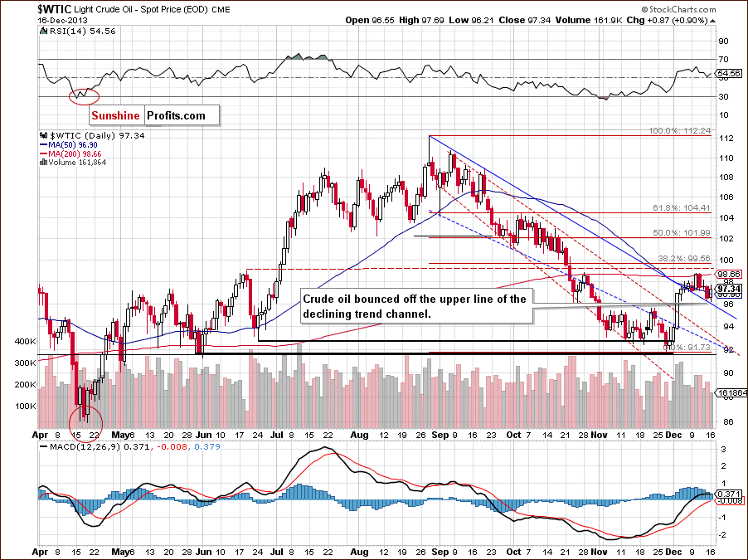Click the '50.0%: 101.99' Fibonacci label
Viewport: 748px width, 560px height.
(682, 232)
